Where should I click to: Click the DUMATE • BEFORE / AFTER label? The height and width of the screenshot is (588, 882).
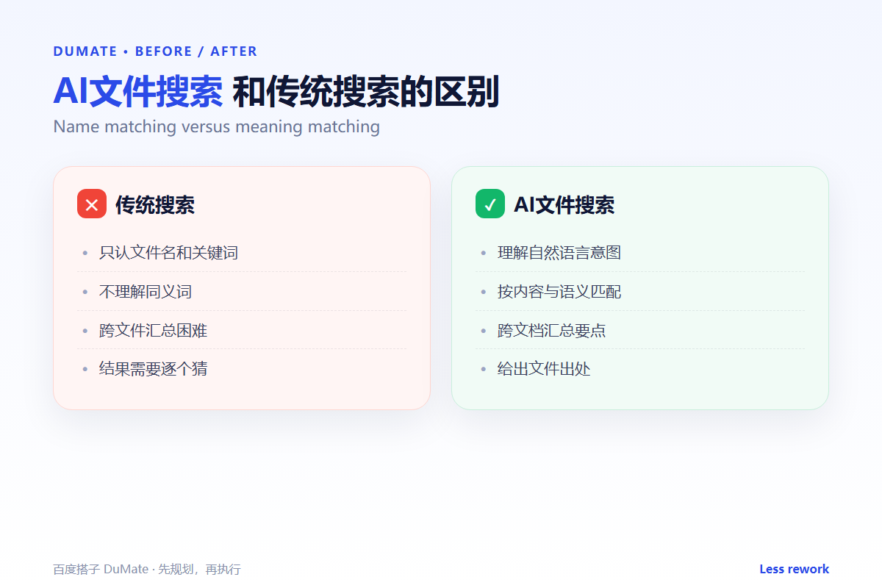tap(155, 51)
